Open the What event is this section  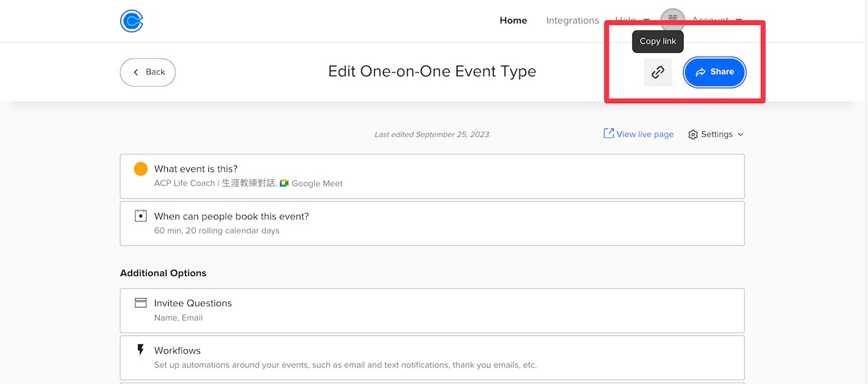click(432, 176)
